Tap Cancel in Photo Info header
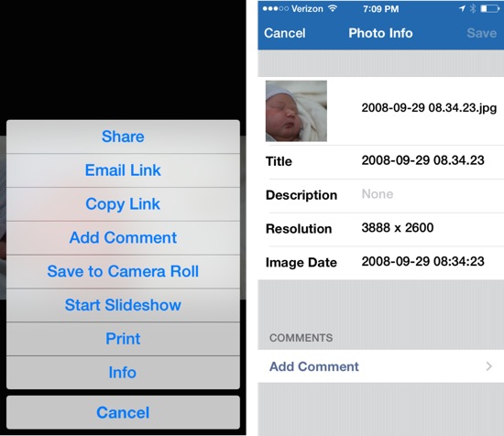 (285, 33)
